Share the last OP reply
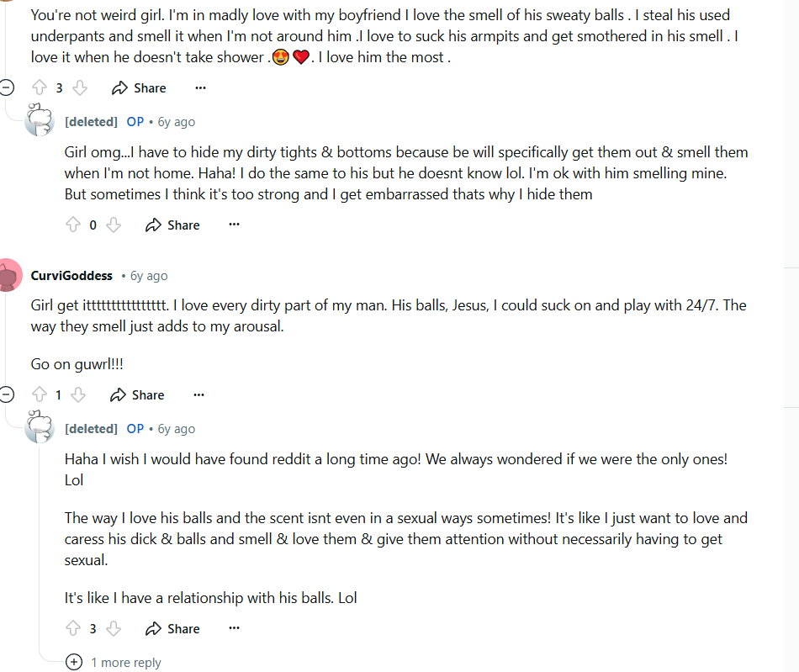This screenshot has height=672, width=799. [x=172, y=628]
